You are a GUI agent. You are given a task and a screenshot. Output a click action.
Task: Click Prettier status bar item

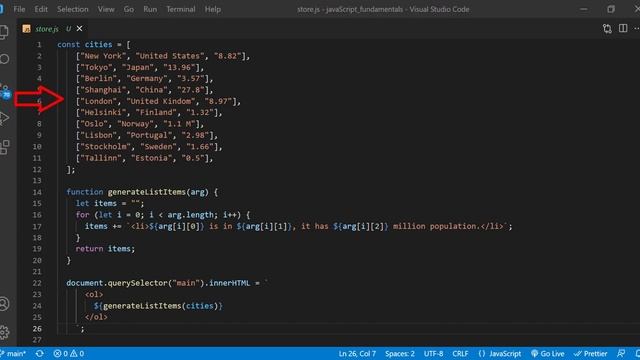click(x=591, y=353)
